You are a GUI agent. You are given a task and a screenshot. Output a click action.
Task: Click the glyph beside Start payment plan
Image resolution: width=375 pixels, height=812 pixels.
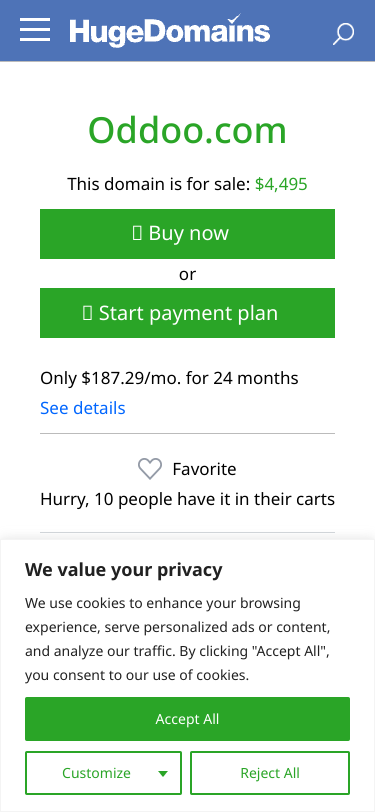click(88, 313)
